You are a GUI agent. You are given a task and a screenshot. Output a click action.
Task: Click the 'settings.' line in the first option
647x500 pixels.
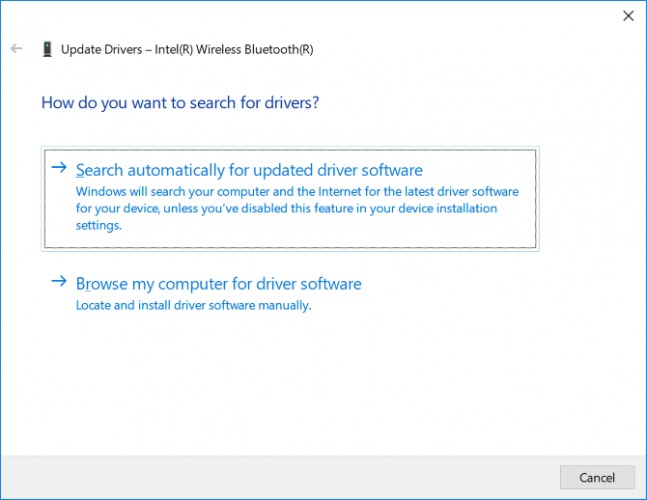click(x=98, y=226)
